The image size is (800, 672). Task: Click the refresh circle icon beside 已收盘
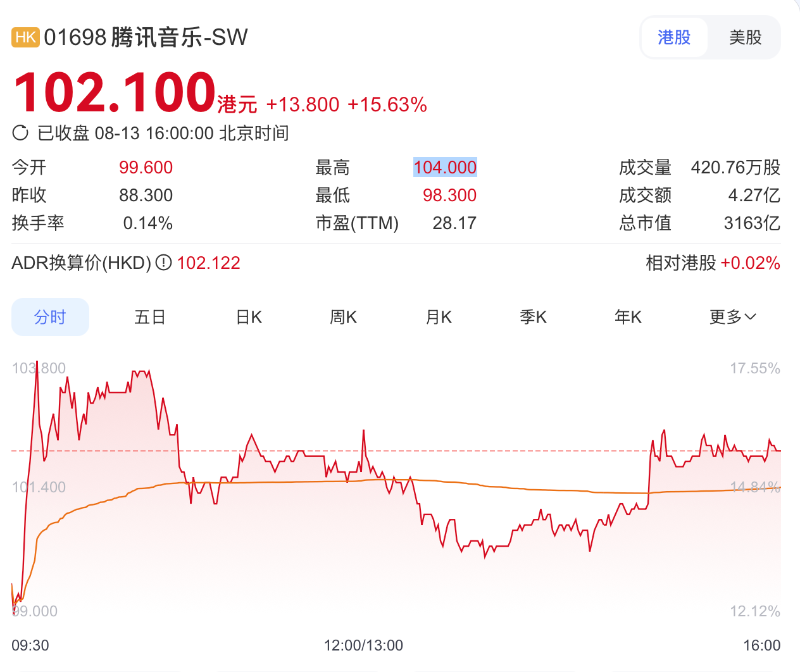tap(20, 133)
